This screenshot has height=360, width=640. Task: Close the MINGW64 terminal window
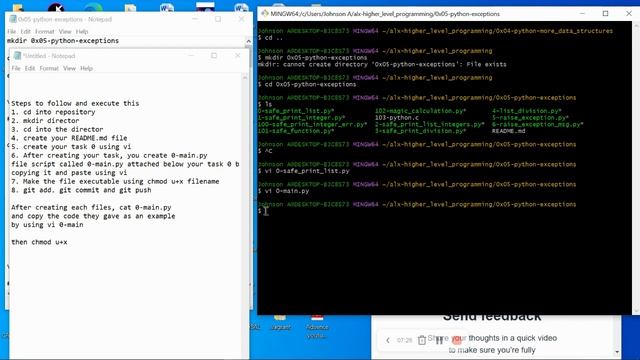point(629,13)
